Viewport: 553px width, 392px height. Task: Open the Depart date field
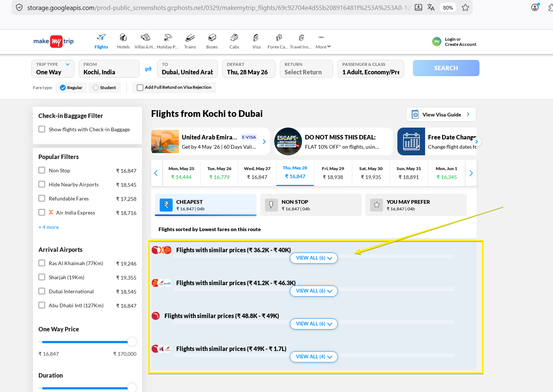(248, 69)
